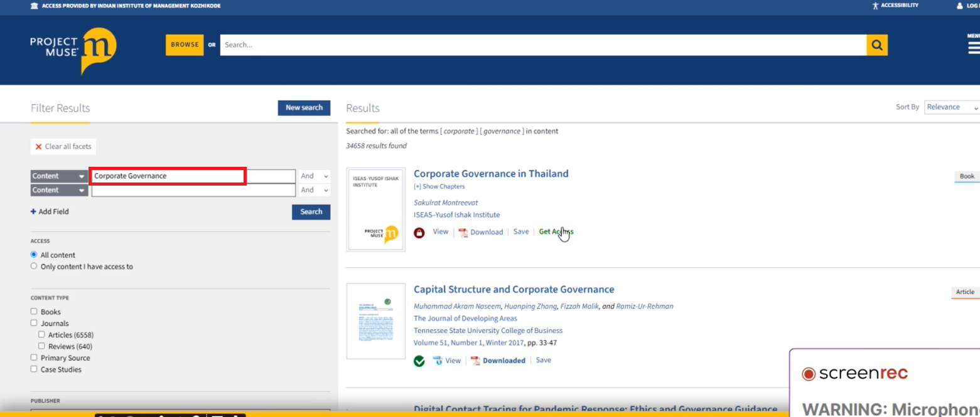
Task: Click the View icon for Capital Structure article
Action: click(438, 361)
